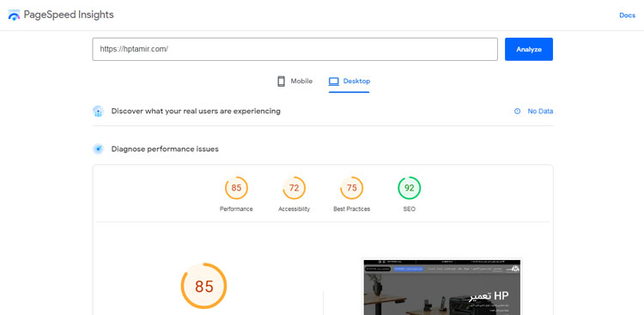Screen dimensions: 644x315
Task: Select the Performance score gauge 85
Action: pos(236,188)
